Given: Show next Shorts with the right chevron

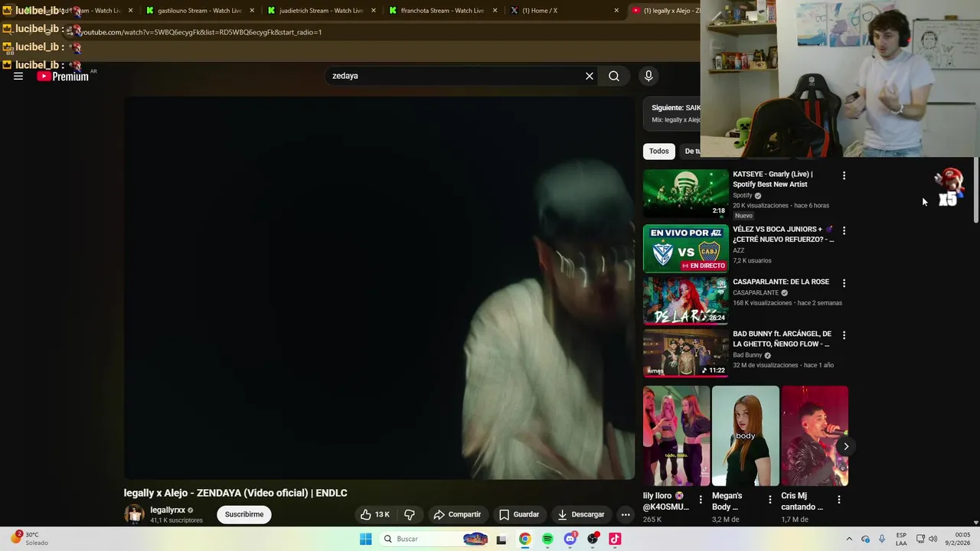Looking at the screenshot, I should pyautogui.click(x=846, y=446).
